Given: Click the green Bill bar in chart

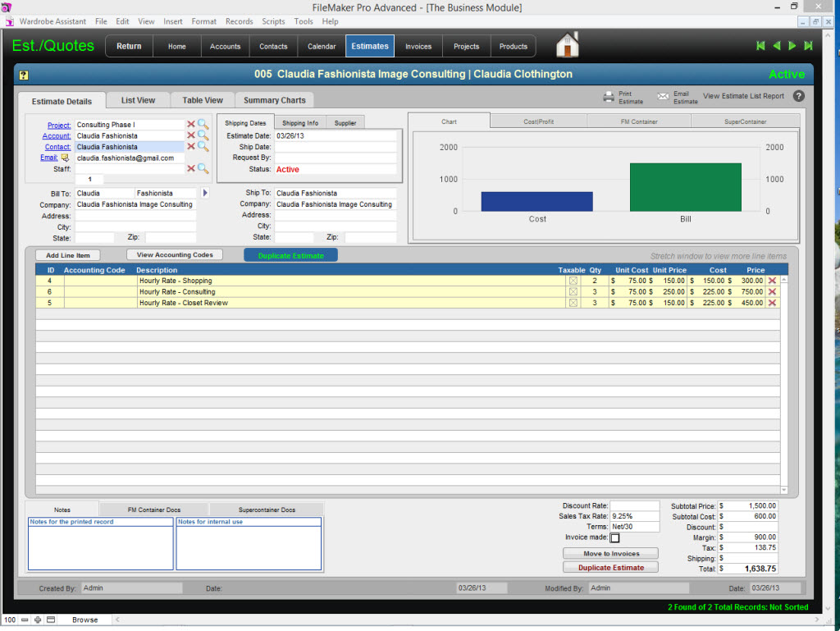Looking at the screenshot, I should (686, 187).
